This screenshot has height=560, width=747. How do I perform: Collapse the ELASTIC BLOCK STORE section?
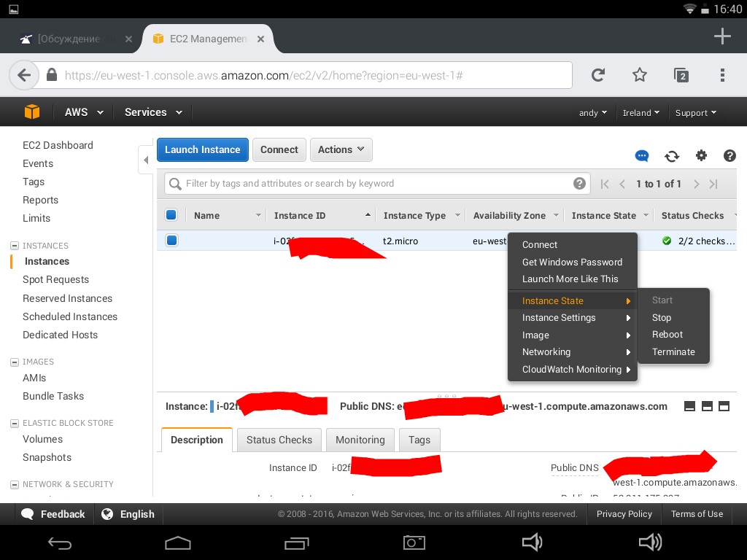point(15,423)
